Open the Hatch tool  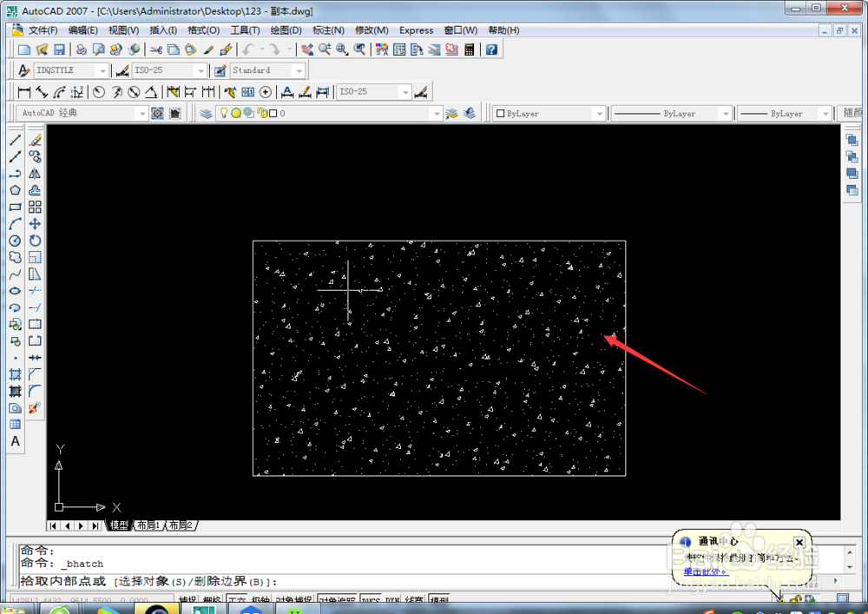[15, 375]
